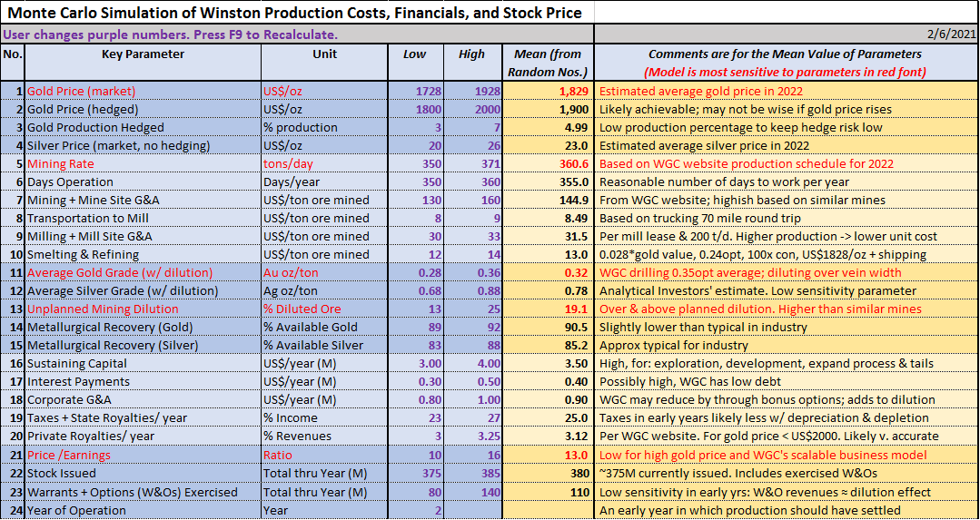Click the 'Key Parameter' column header

click(143, 63)
